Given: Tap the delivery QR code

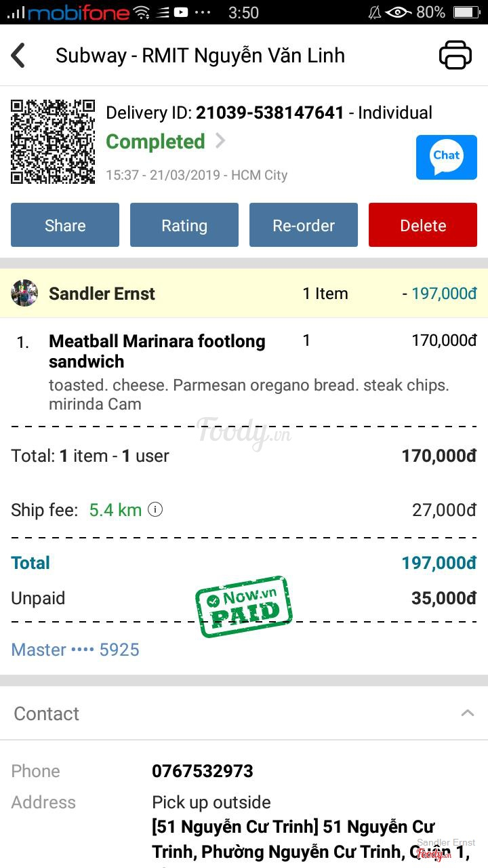Looking at the screenshot, I should 53,142.
